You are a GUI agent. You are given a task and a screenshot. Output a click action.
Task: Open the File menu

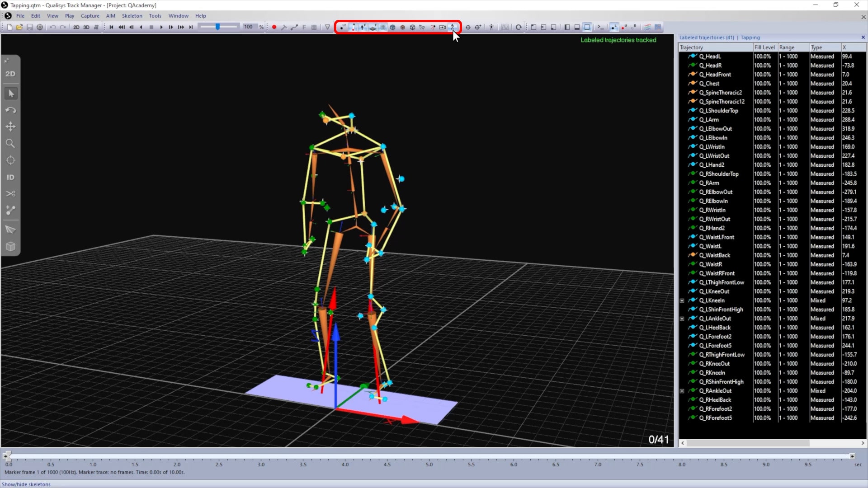click(x=20, y=16)
